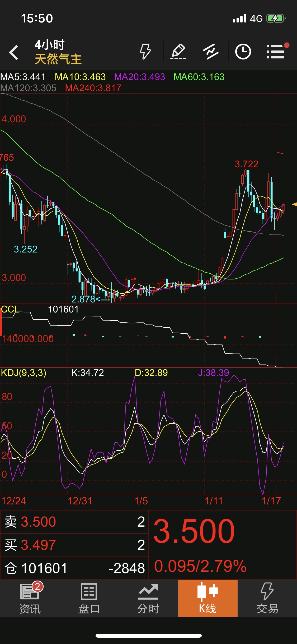
Task: Open the clock period icon
Action: pos(243,52)
